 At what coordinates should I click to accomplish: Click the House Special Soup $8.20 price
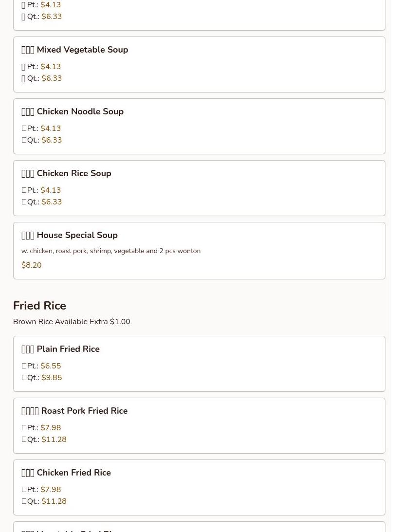31,265
